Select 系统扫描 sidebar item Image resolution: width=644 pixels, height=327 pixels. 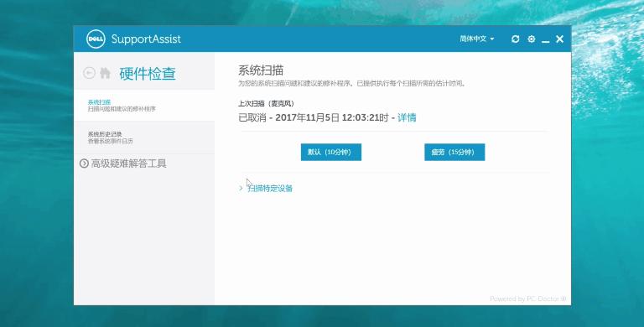(x=144, y=105)
